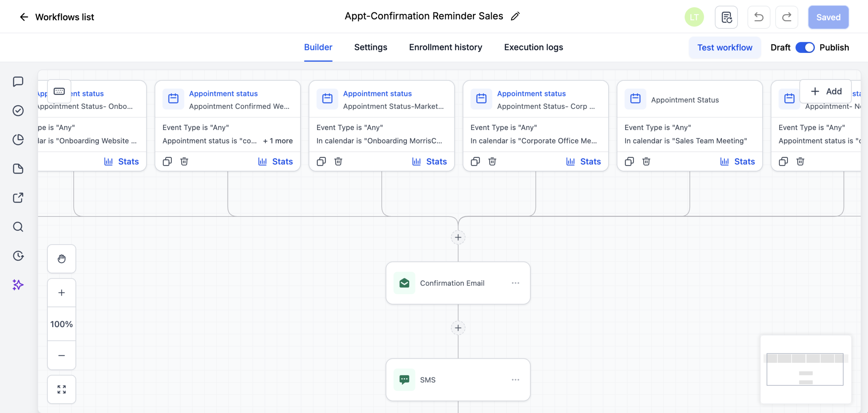Fit canvas to screen icon

point(61,389)
